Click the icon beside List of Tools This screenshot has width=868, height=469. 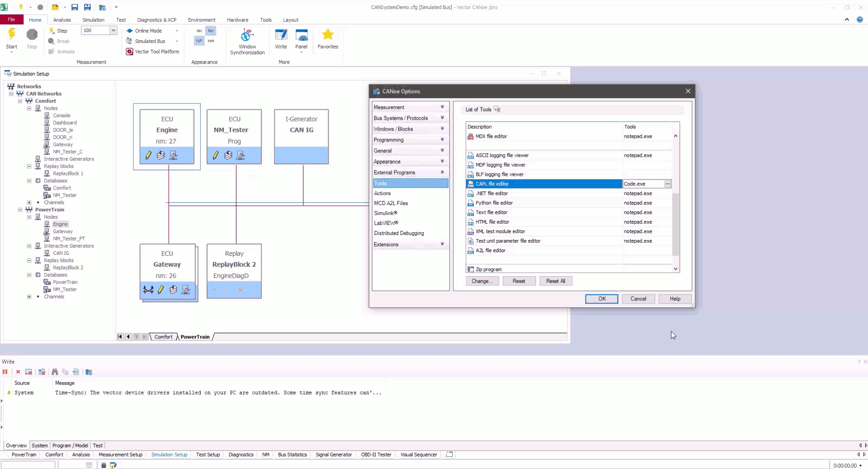(497, 109)
